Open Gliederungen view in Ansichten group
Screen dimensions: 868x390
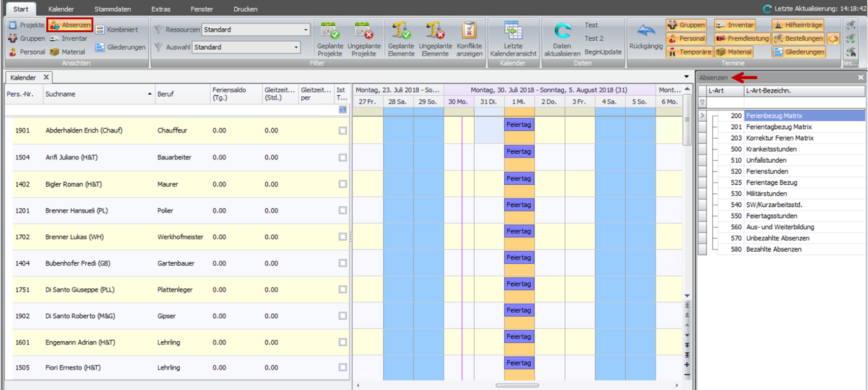tap(121, 47)
